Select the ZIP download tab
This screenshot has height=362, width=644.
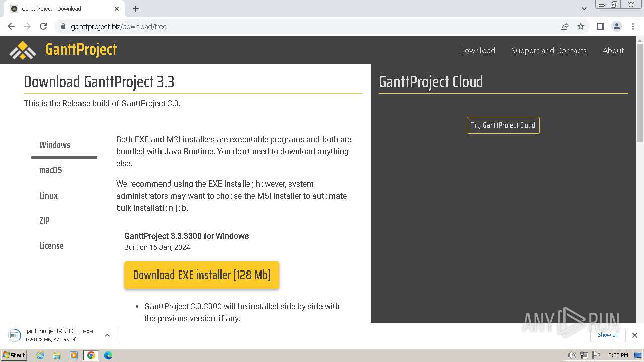point(64,221)
